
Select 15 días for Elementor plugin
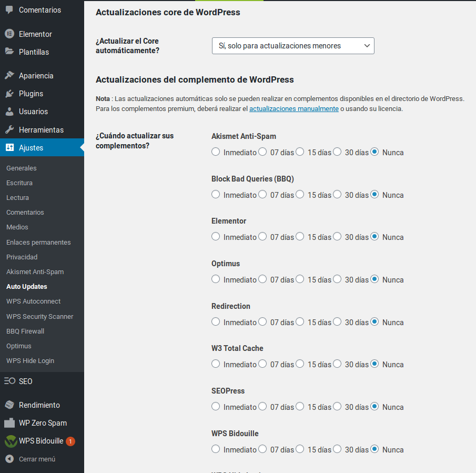pos(300,236)
